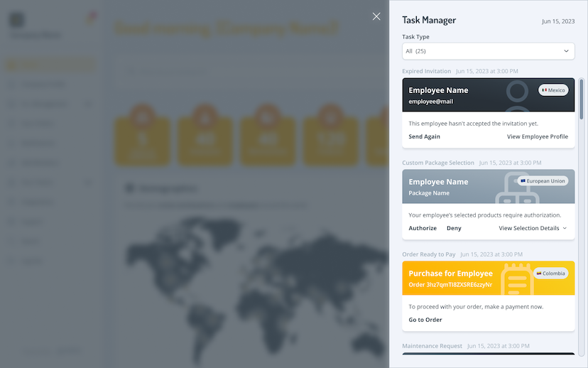Screen dimensions: 588x368
Task: Click the Maintenance Request card at the bottom
Action: tap(488, 353)
